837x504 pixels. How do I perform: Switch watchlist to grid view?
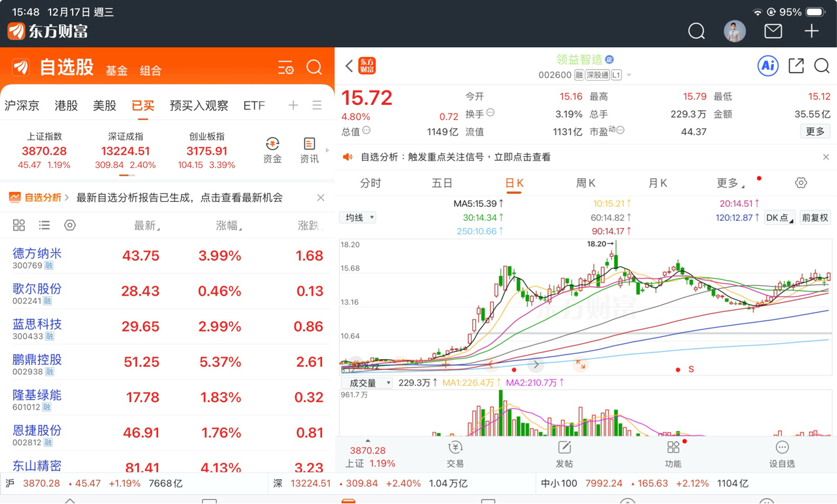[x=19, y=225]
